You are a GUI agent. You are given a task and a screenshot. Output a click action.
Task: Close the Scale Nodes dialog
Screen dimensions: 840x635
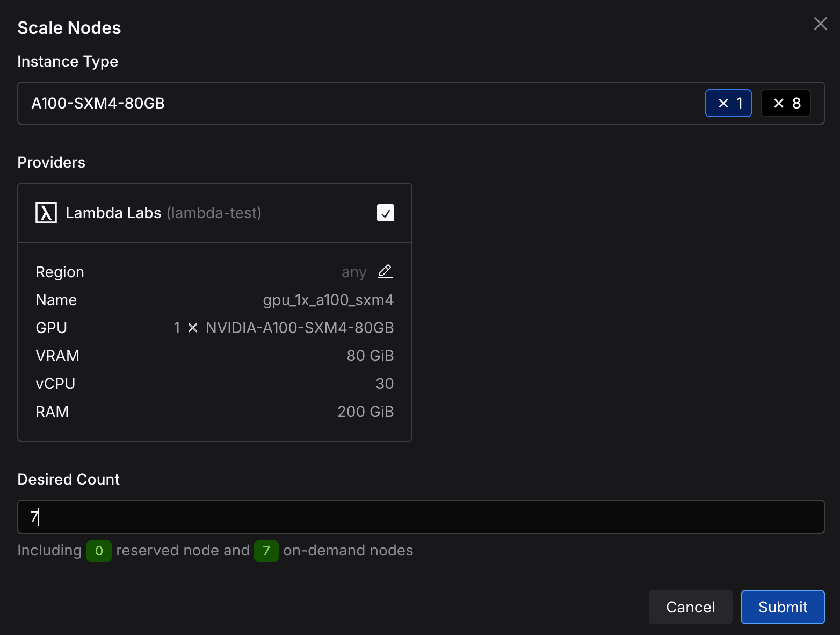tap(820, 24)
